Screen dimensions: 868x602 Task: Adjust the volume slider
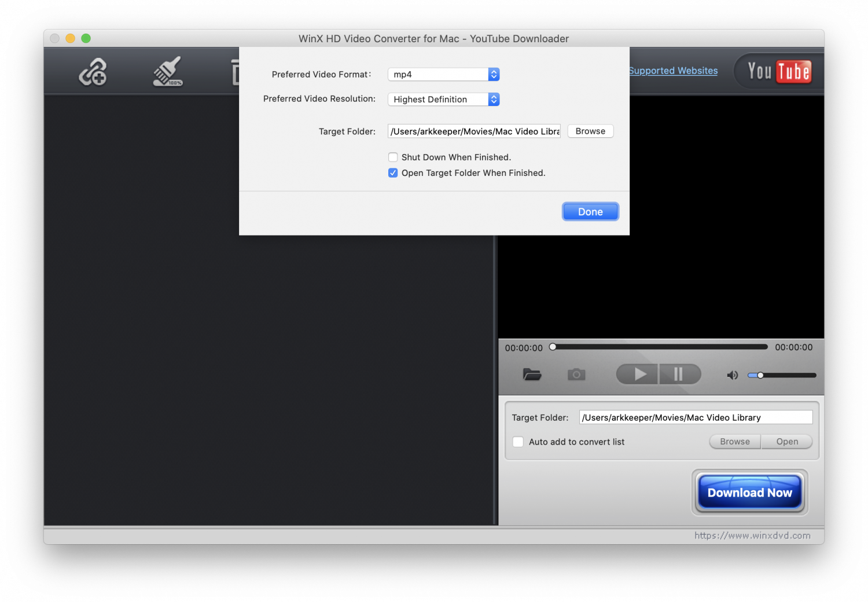(782, 375)
